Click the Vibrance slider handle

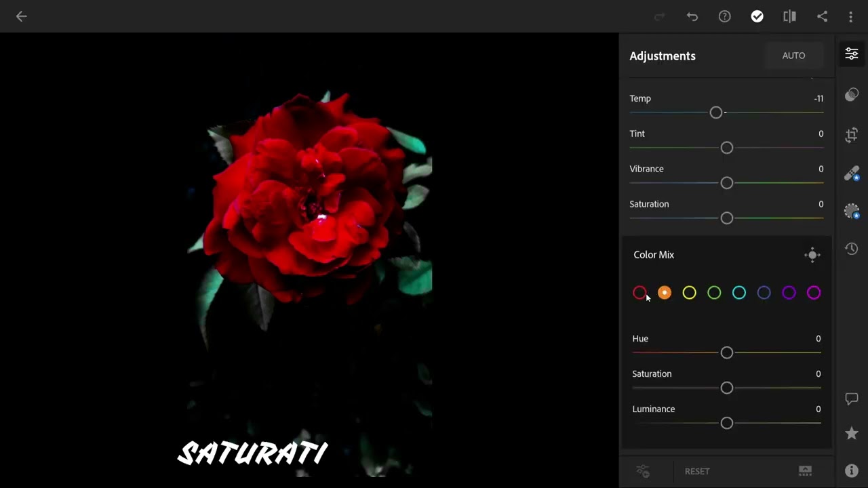(727, 183)
